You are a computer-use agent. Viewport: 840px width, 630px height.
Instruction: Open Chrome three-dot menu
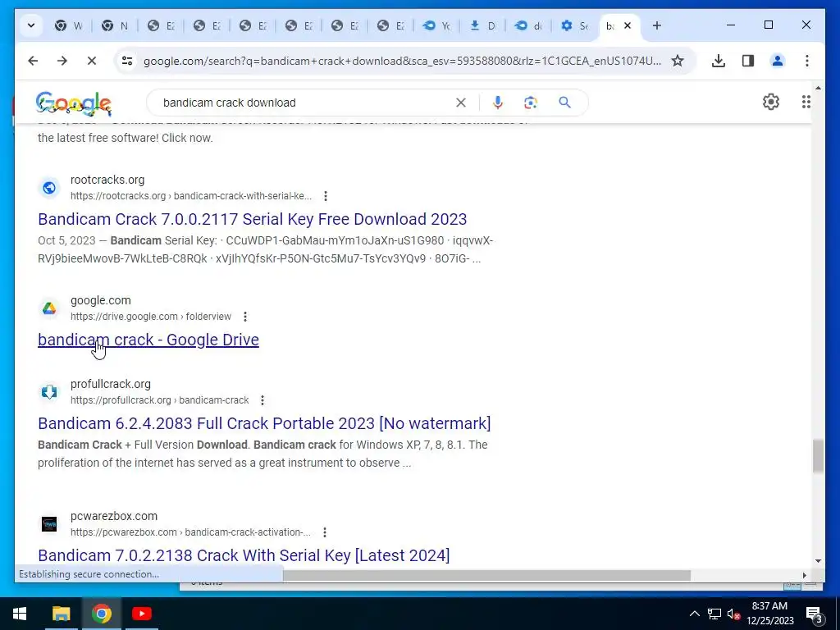click(807, 61)
